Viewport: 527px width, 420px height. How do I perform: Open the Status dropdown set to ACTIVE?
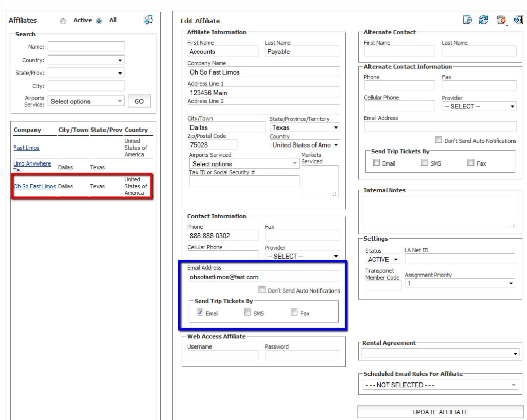(382, 259)
